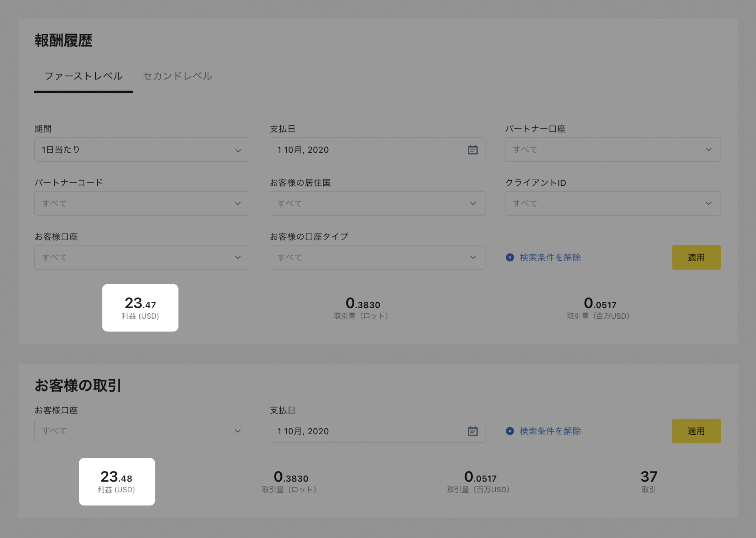Image resolution: width=756 pixels, height=538 pixels.
Task: Click 適用 button in reward history filters
Action: point(696,257)
